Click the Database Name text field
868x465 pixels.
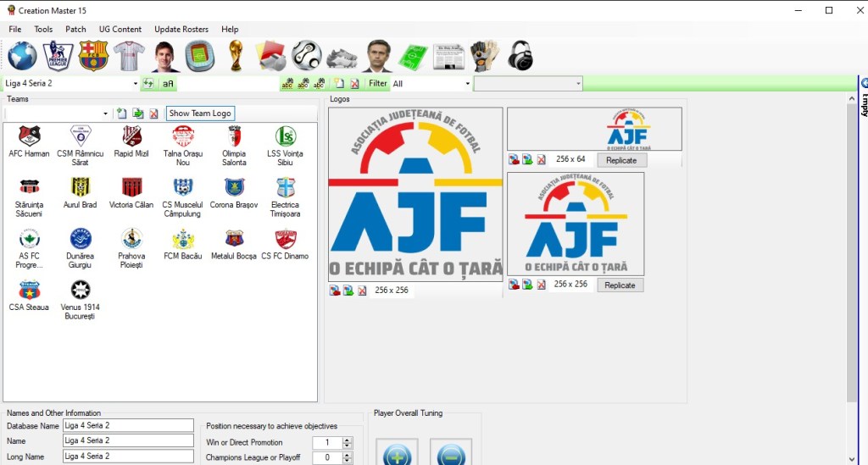[128, 425]
